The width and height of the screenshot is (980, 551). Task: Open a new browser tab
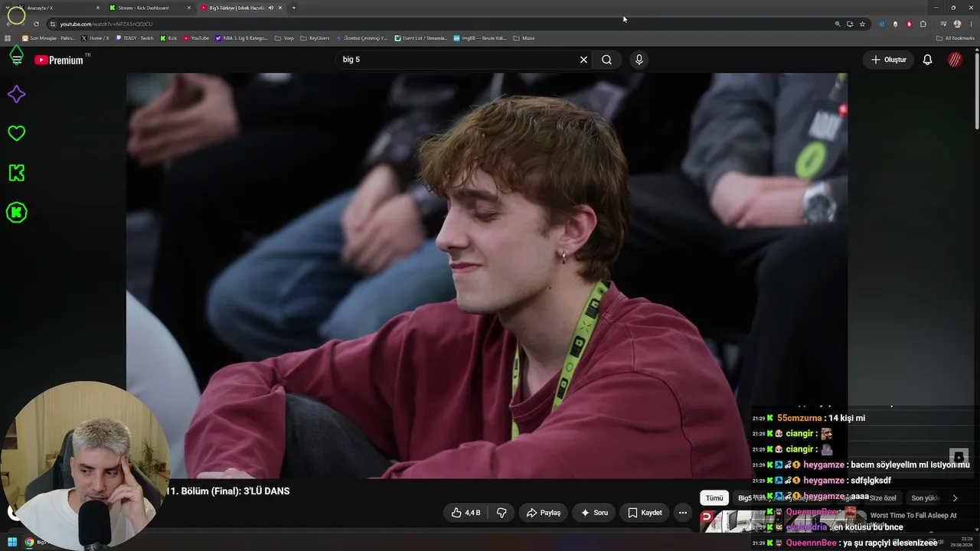pyautogui.click(x=294, y=8)
